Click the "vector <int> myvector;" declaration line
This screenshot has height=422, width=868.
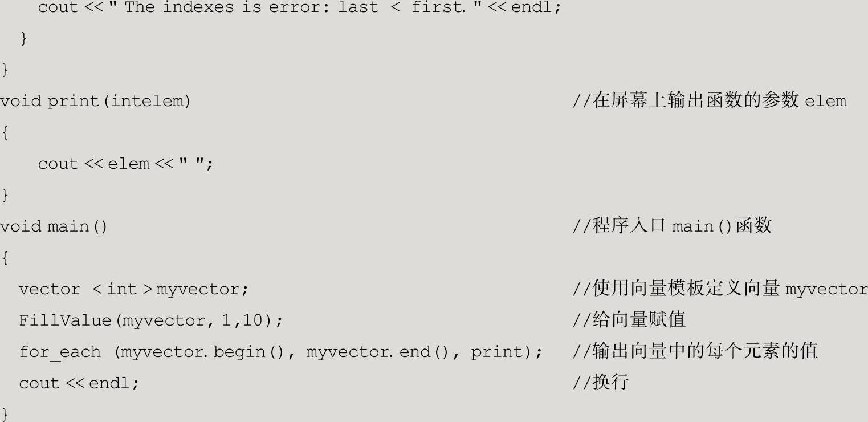click(133, 290)
